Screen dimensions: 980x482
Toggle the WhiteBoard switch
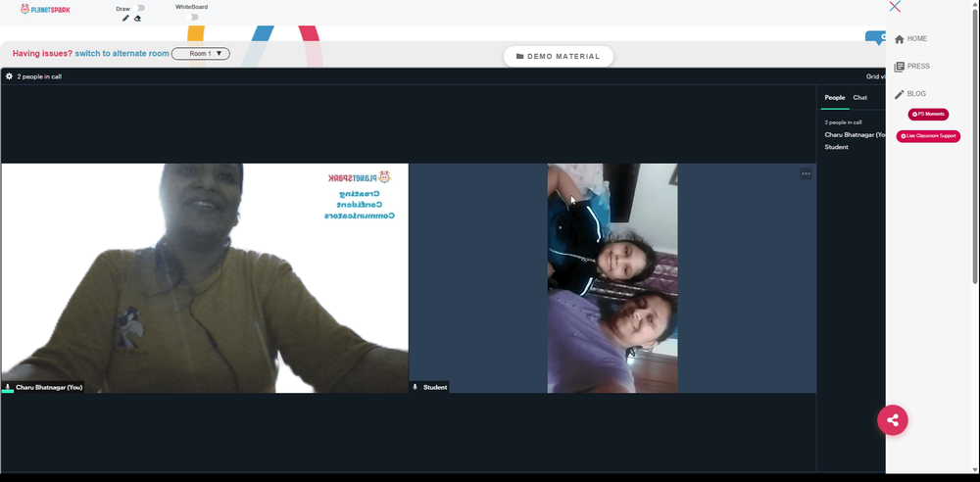pos(194,17)
